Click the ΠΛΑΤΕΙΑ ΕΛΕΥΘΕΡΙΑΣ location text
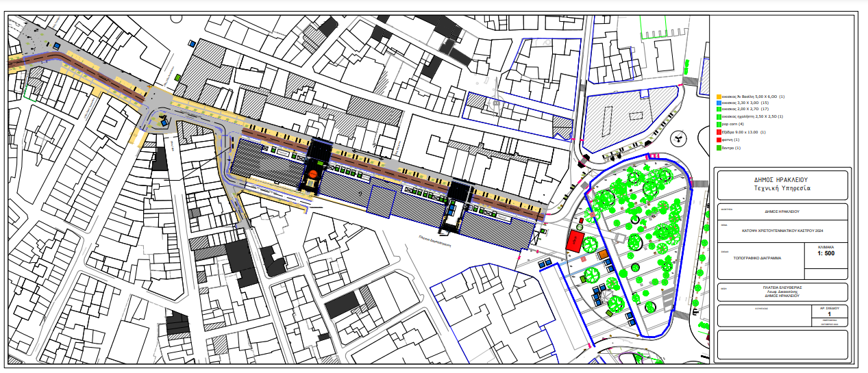 click(782, 288)
